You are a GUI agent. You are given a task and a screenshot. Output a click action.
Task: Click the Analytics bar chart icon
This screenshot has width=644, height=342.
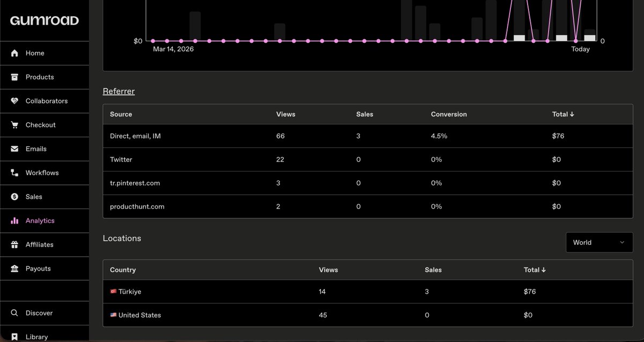pos(14,221)
